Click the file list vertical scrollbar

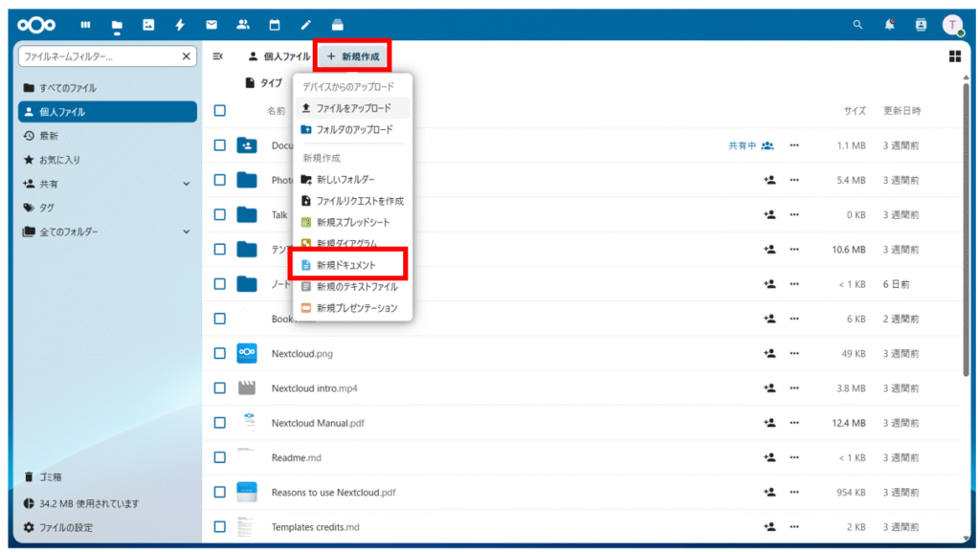coord(966,230)
